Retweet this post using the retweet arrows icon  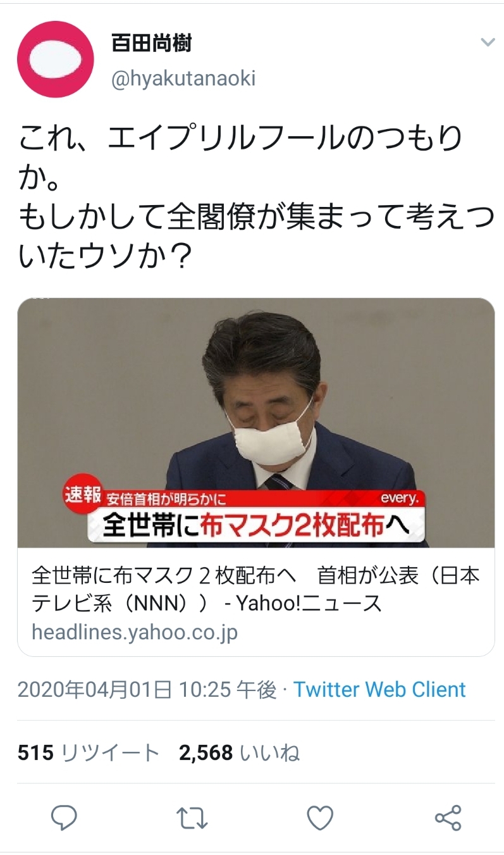[192, 818]
